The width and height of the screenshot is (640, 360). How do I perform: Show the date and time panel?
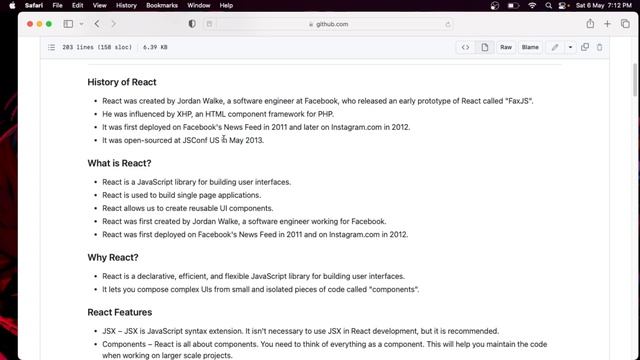(604, 5)
